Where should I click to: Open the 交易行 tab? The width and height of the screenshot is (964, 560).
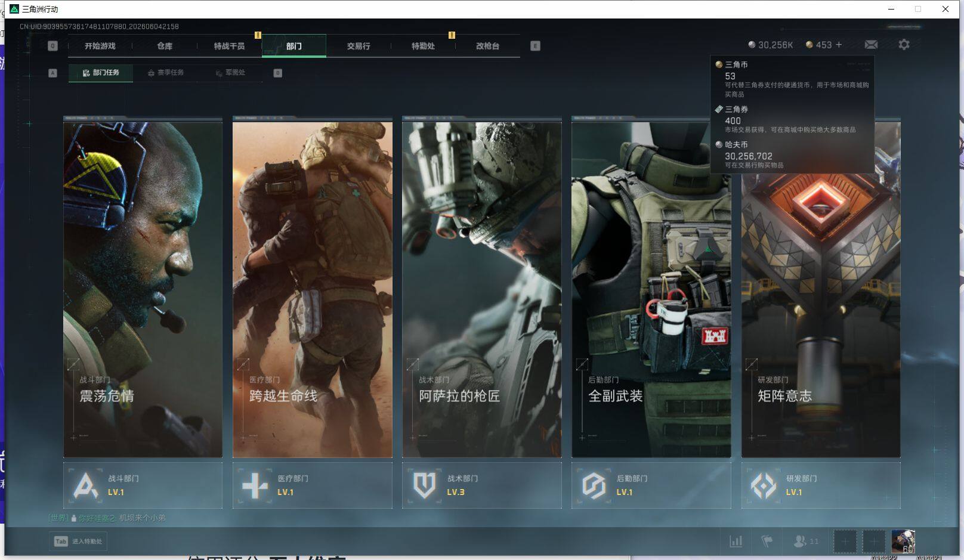coord(359,46)
